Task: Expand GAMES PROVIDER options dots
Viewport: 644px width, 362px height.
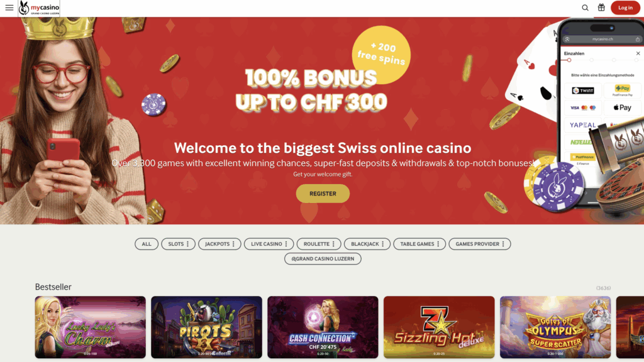Action: 503,244
